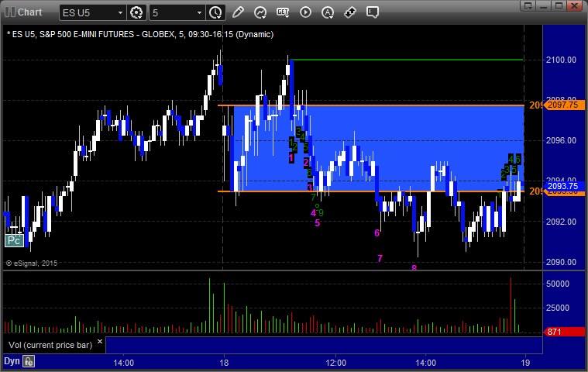Click the magenta 6 count label
The image size is (588, 372).
click(377, 233)
